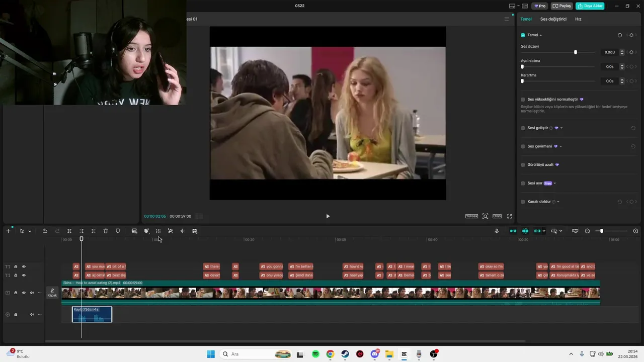Image resolution: width=644 pixels, height=362 pixels.
Task: Change the window layout icon
Action: (512, 6)
